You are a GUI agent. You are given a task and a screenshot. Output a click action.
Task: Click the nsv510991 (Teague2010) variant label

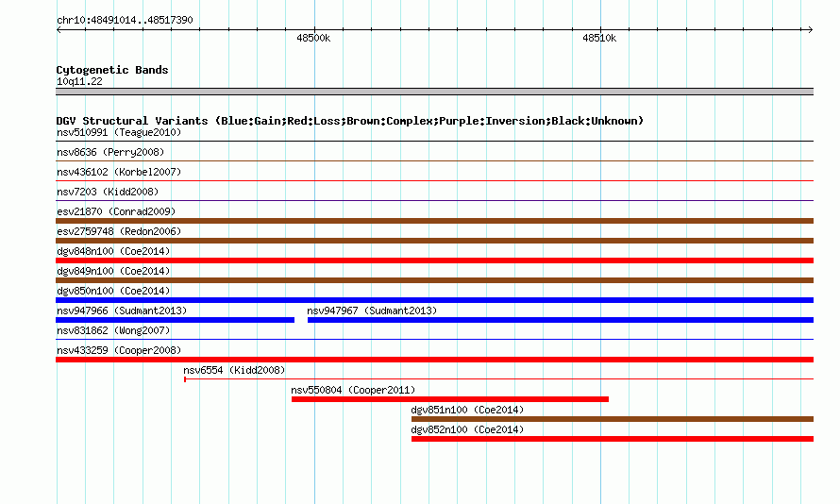coord(119,132)
